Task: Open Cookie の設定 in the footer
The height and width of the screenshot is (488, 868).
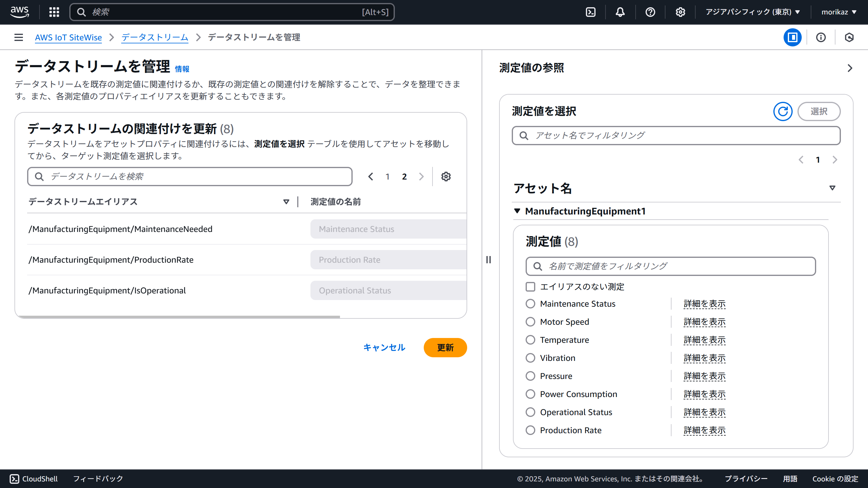Action: [835, 479]
